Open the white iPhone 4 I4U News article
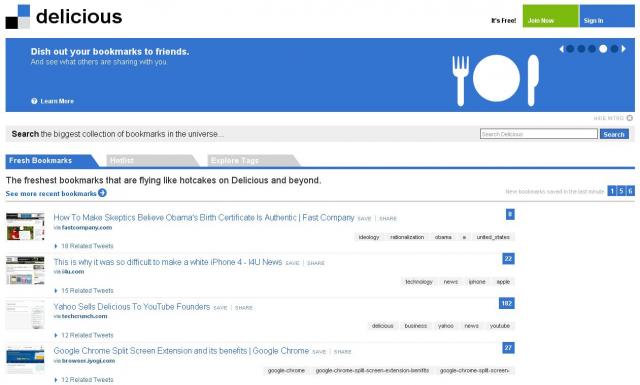This screenshot has width=640, height=385. tap(168, 262)
